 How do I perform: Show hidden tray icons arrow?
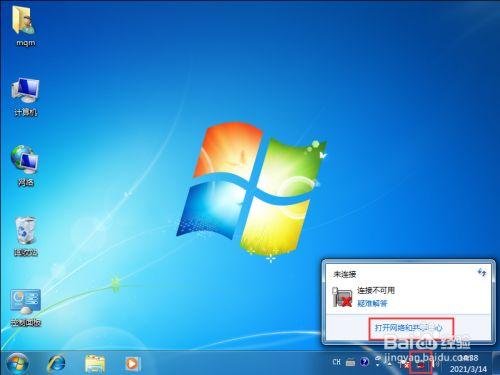click(390, 364)
